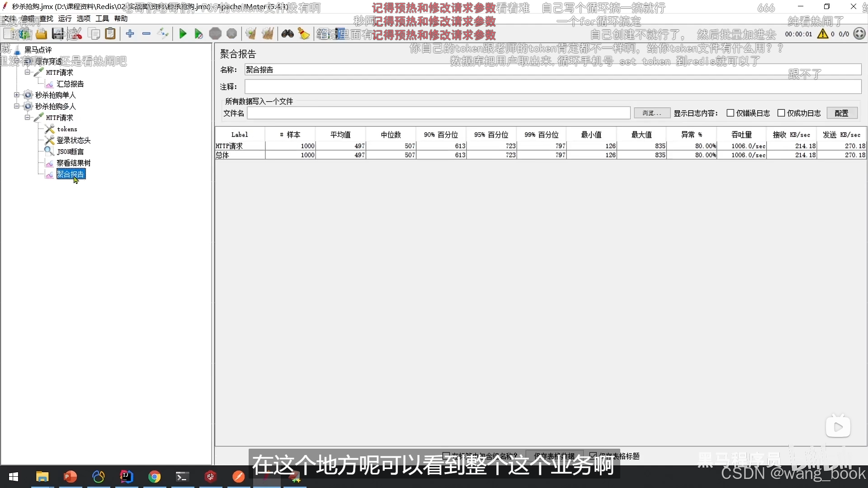Image resolution: width=868 pixels, height=488 pixels.
Task: Open File Explorer from the taskbar
Action: (x=42, y=477)
